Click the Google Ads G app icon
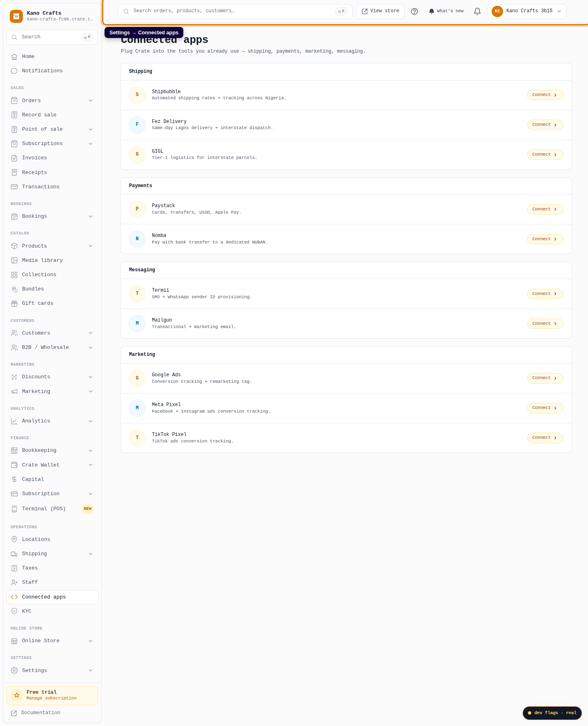 click(x=137, y=378)
